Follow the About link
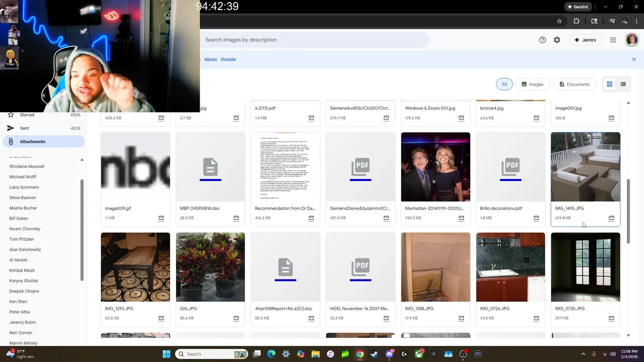The width and height of the screenshot is (644, 362). (x=210, y=59)
